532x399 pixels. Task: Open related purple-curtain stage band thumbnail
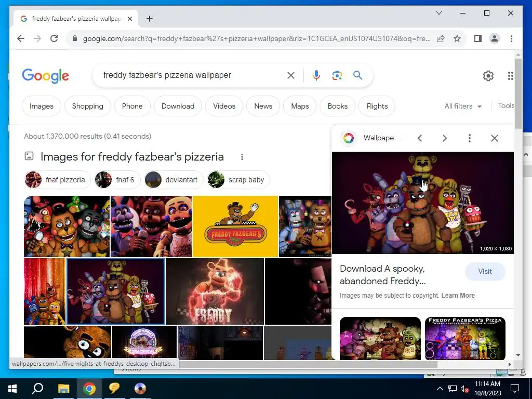pyautogui.click(x=380, y=338)
